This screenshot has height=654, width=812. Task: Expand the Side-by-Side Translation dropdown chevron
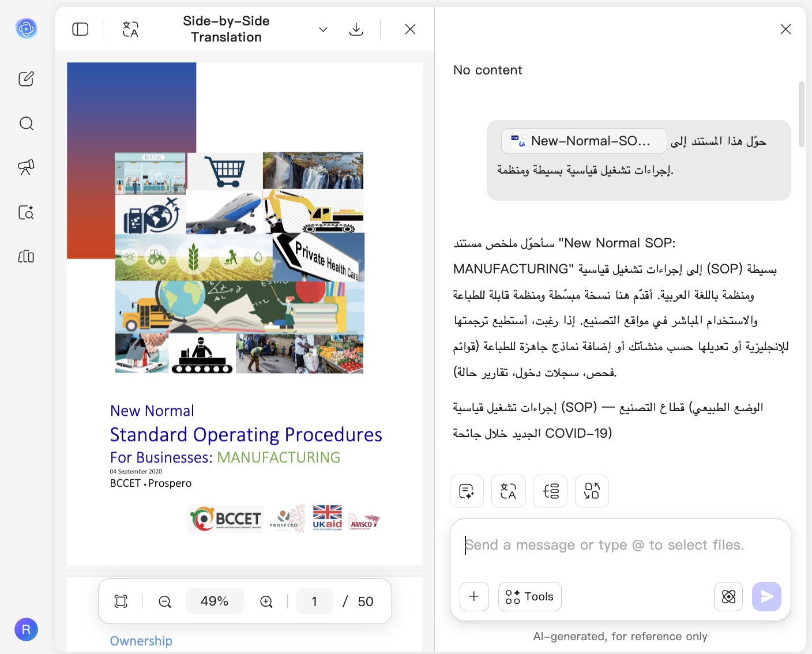coord(323,29)
